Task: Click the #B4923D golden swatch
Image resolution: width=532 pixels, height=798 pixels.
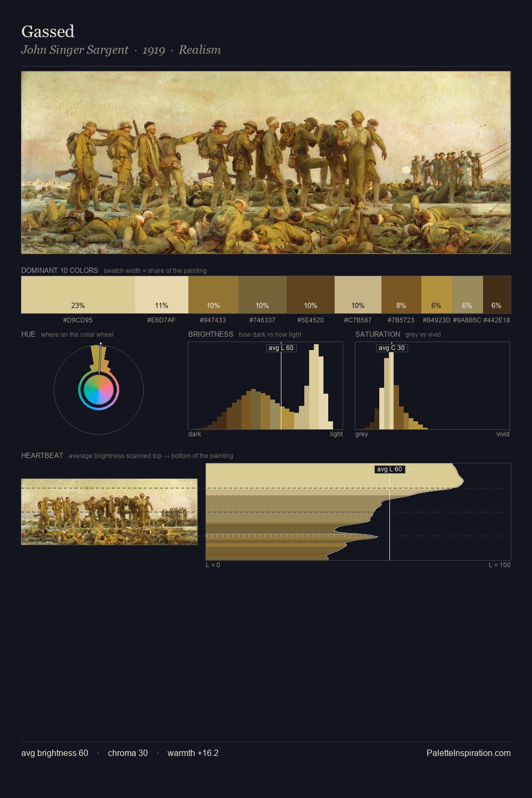Action: (x=436, y=295)
